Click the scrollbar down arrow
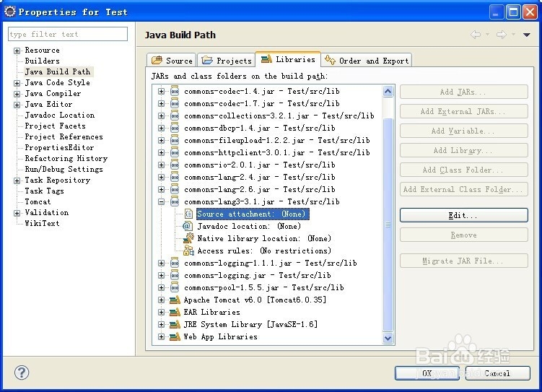Screen dimensions: 542x392 [x=388, y=338]
